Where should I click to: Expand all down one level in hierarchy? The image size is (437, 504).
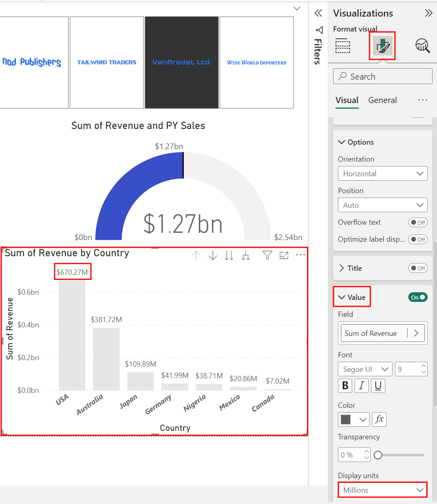245,255
